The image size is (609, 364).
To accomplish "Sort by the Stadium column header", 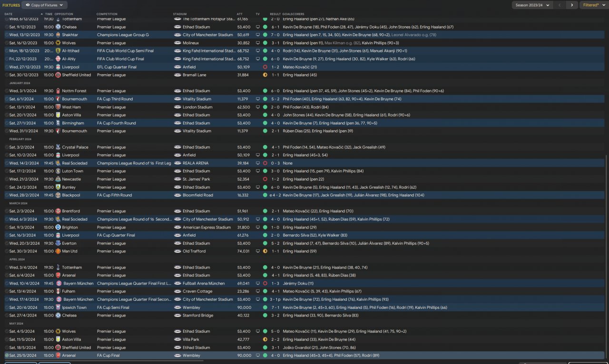I will click(180, 14).
